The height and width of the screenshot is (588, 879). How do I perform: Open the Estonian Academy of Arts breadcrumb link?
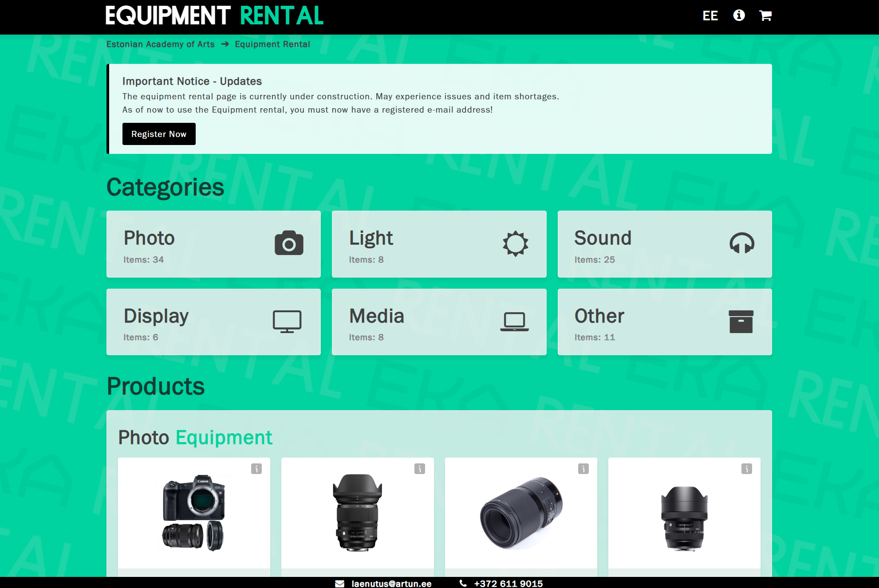click(x=160, y=44)
